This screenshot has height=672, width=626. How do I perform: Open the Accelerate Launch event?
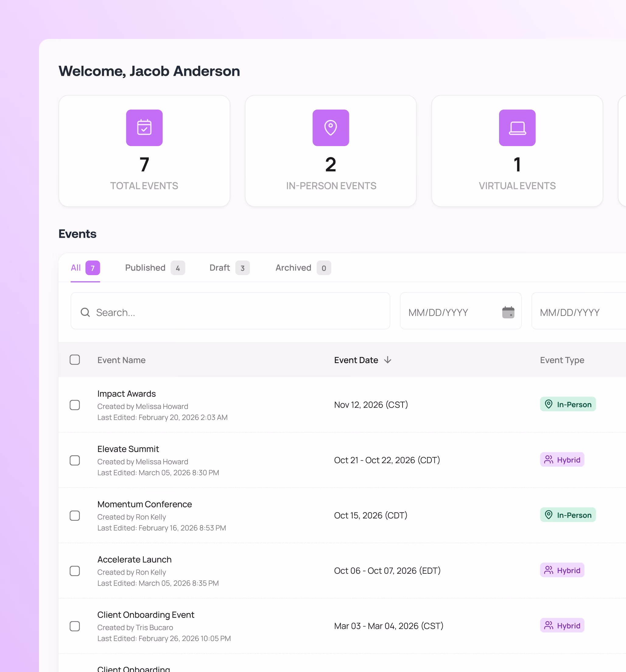(134, 559)
